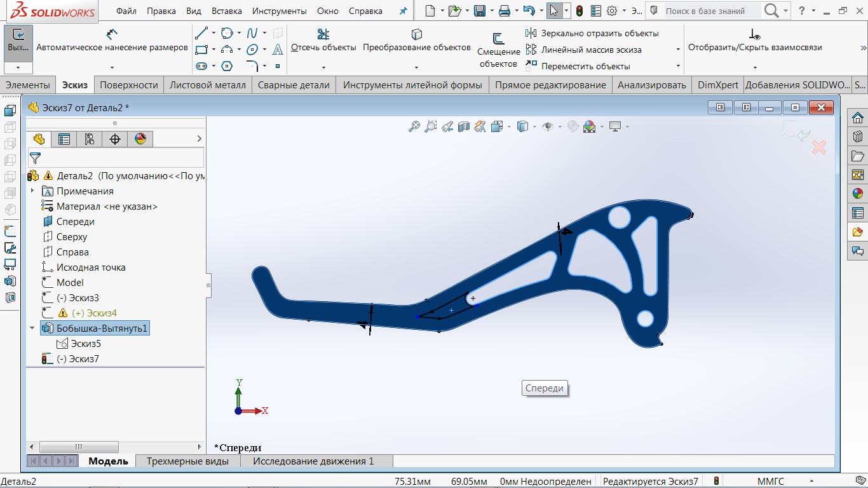Expand the Примечания folder in tree
The image size is (868, 488).
click(32, 191)
